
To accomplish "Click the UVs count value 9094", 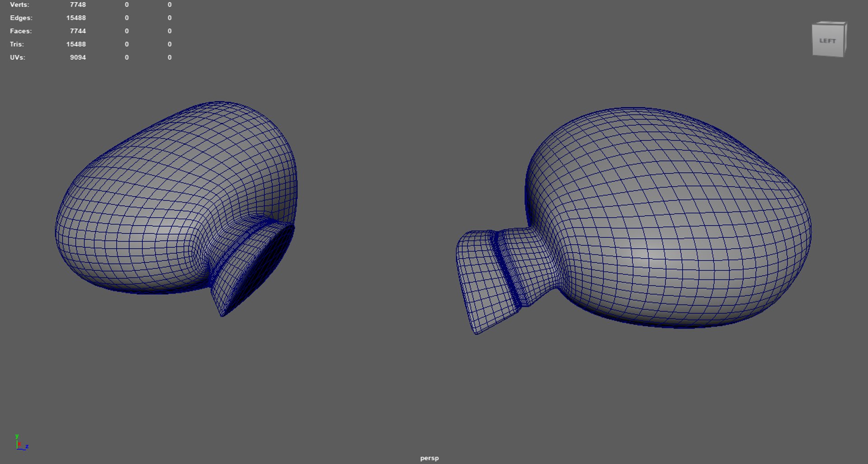I will click(78, 57).
